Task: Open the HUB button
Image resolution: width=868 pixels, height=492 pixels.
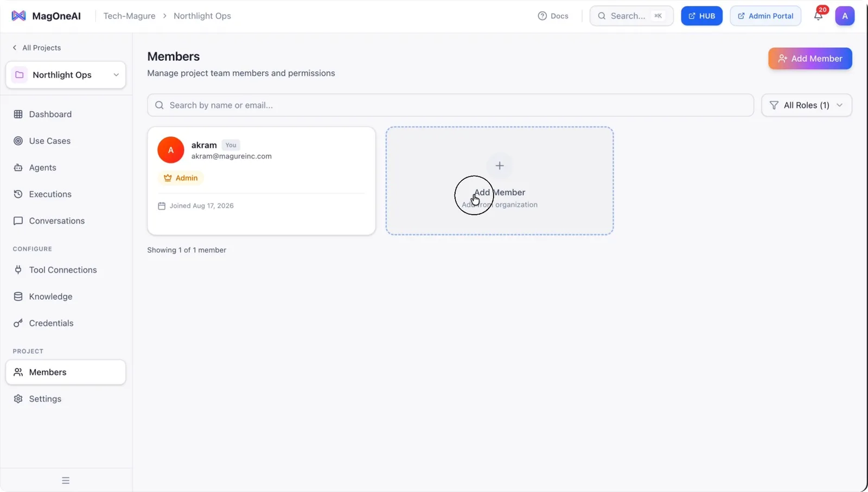Action: pos(701,16)
